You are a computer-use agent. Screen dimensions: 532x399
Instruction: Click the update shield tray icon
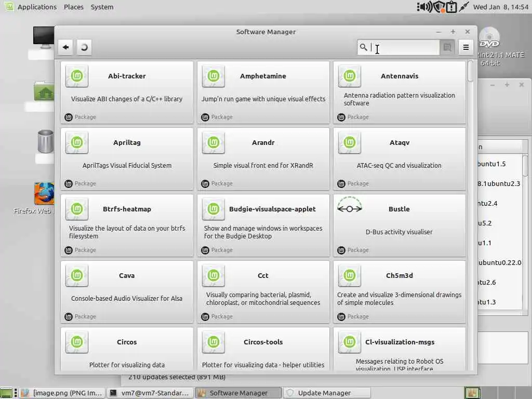point(440,7)
